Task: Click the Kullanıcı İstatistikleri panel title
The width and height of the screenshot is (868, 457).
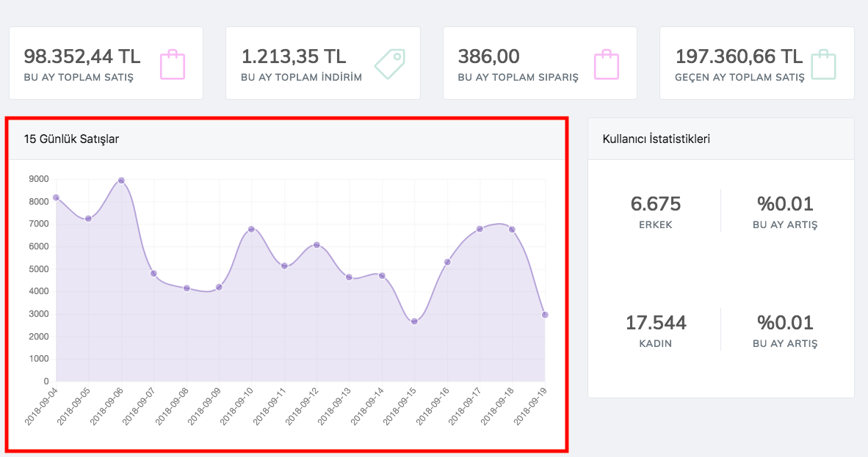Action: point(656,139)
